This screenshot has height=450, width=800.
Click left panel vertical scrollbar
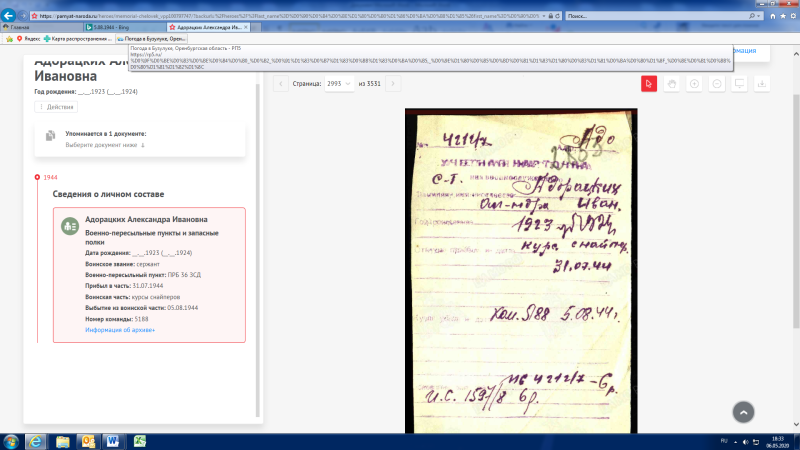pyautogui.click(x=258, y=250)
